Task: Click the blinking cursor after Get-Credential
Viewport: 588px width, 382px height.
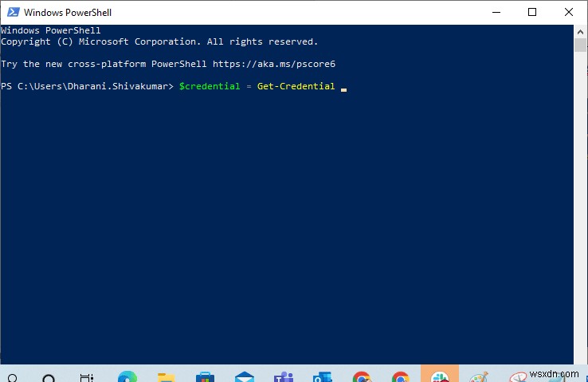Action: [343, 89]
